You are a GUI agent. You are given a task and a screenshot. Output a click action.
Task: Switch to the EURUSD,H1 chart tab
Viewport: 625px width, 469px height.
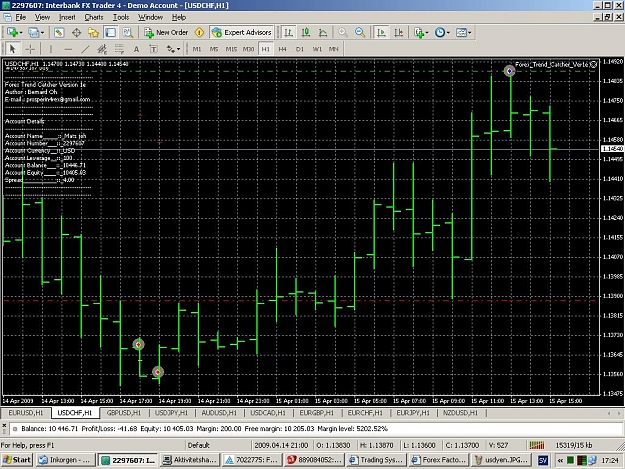pyautogui.click(x=26, y=413)
